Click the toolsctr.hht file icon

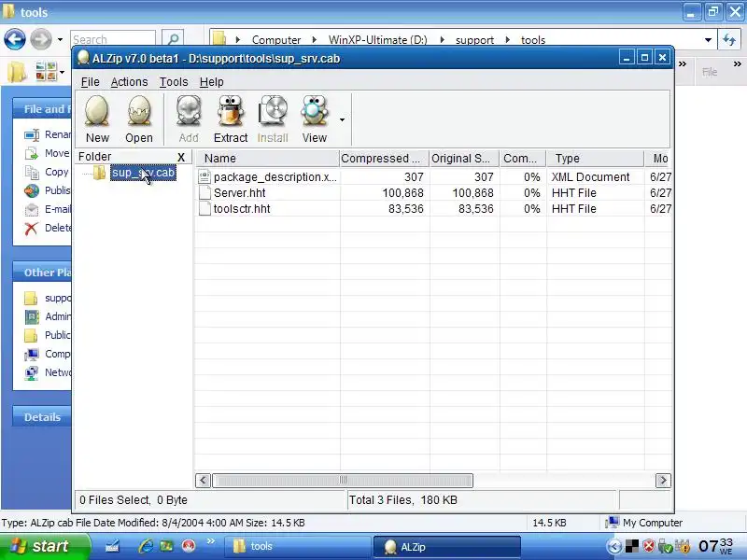pos(204,208)
